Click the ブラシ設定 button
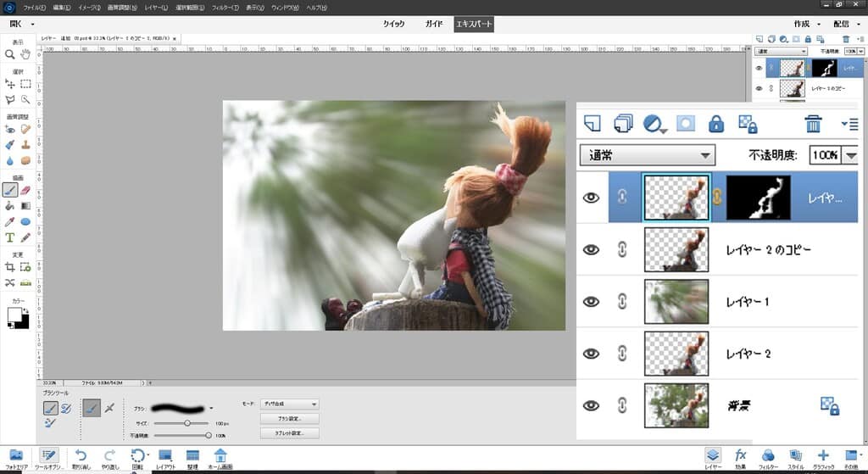 coord(291,419)
